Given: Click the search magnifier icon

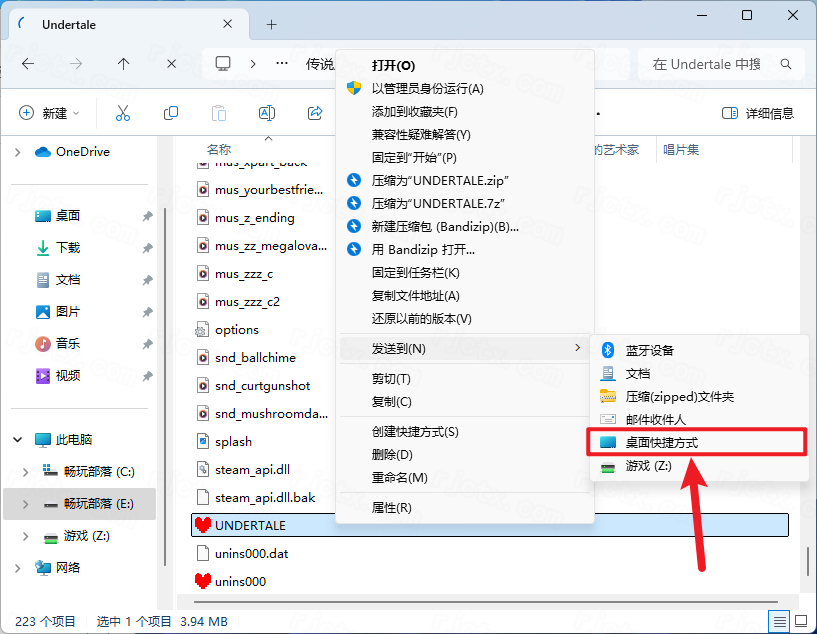Looking at the screenshot, I should click(x=786, y=64).
